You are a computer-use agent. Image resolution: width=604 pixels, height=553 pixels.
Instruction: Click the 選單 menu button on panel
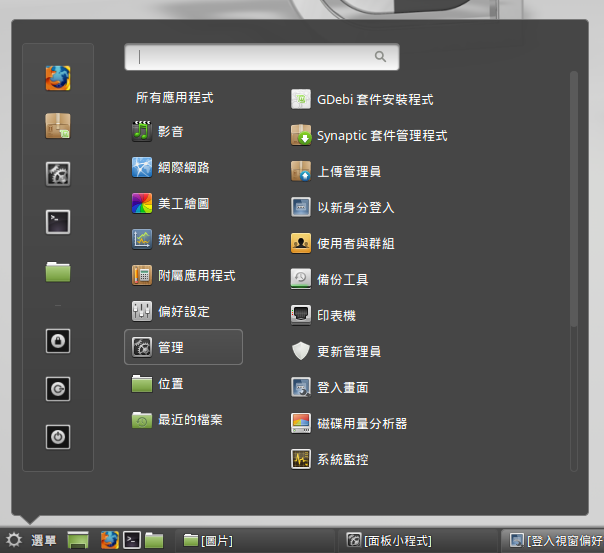(x=31, y=540)
